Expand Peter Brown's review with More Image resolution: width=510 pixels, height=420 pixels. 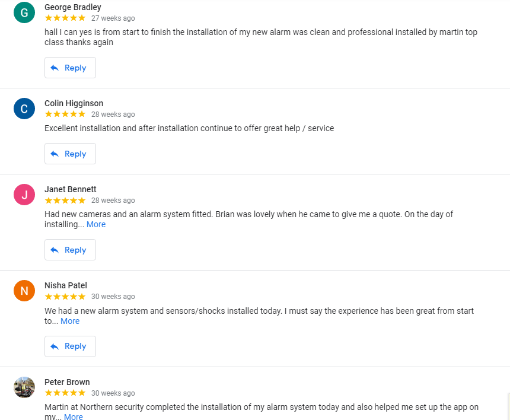74,416
